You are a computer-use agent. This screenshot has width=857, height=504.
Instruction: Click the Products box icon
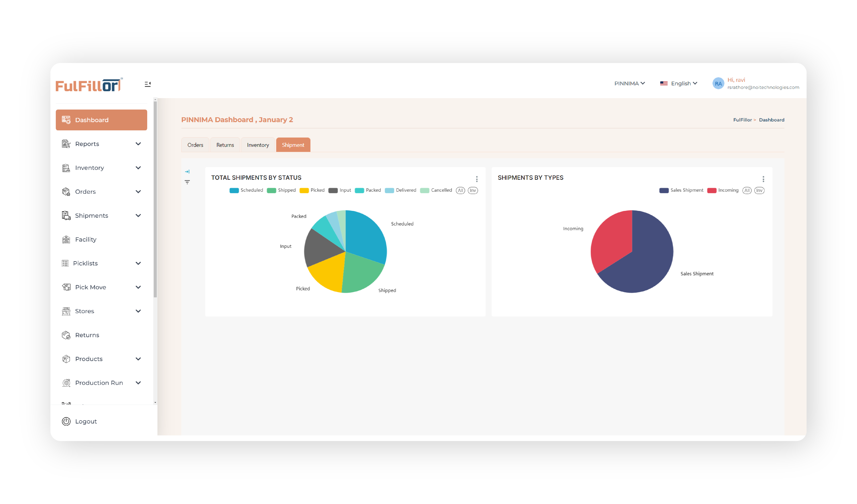tap(66, 359)
